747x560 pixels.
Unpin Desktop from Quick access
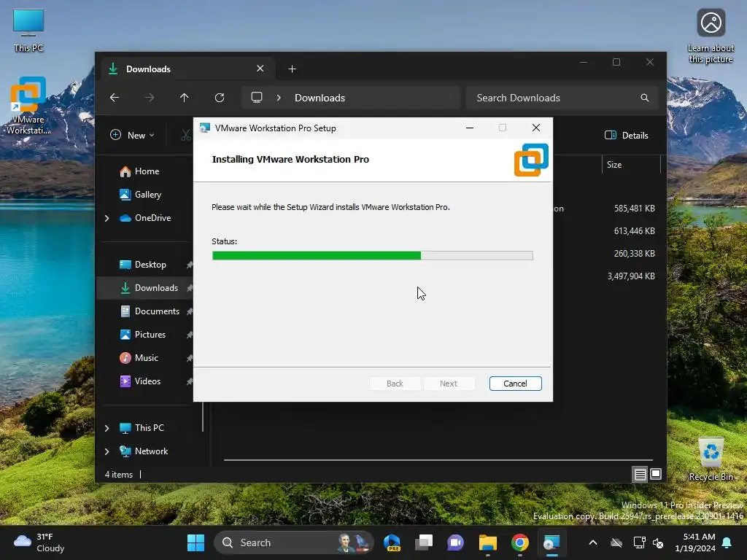(189, 265)
